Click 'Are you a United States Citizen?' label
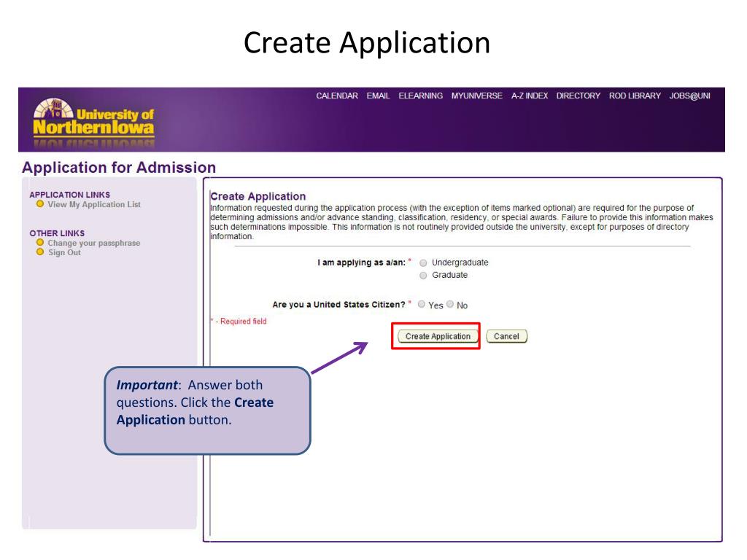The height and width of the screenshot is (560, 747). (x=338, y=304)
